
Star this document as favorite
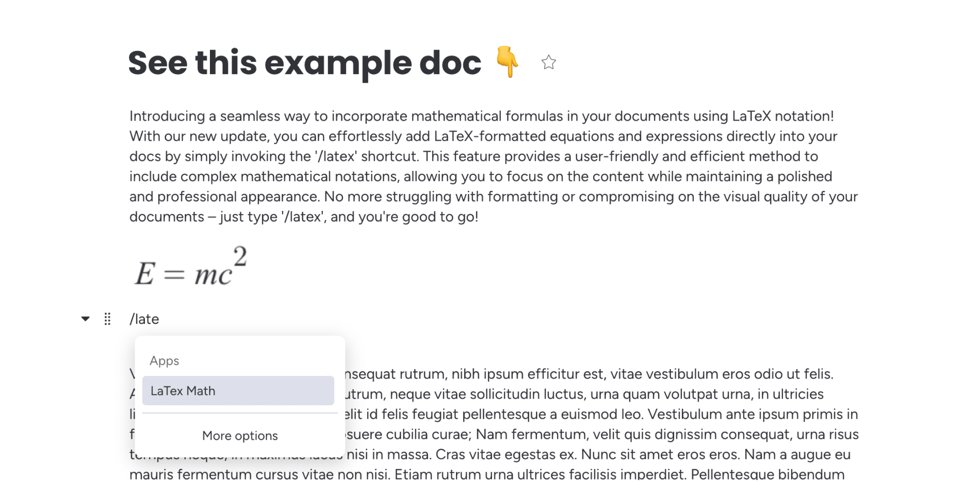coord(548,62)
